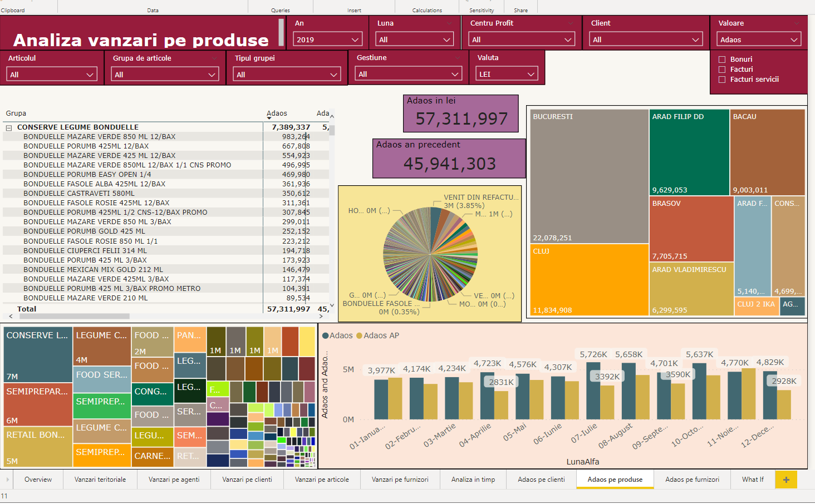The width and height of the screenshot is (815, 504).
Task: Select the BONDUELLE CASTRAVETI 580ML row
Action: [x=78, y=194]
